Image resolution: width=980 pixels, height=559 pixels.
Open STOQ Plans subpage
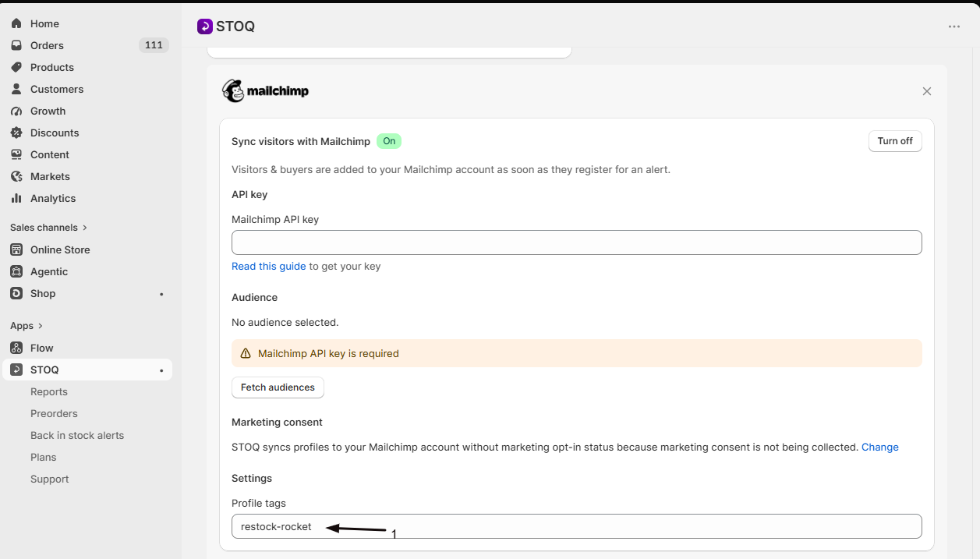point(44,457)
